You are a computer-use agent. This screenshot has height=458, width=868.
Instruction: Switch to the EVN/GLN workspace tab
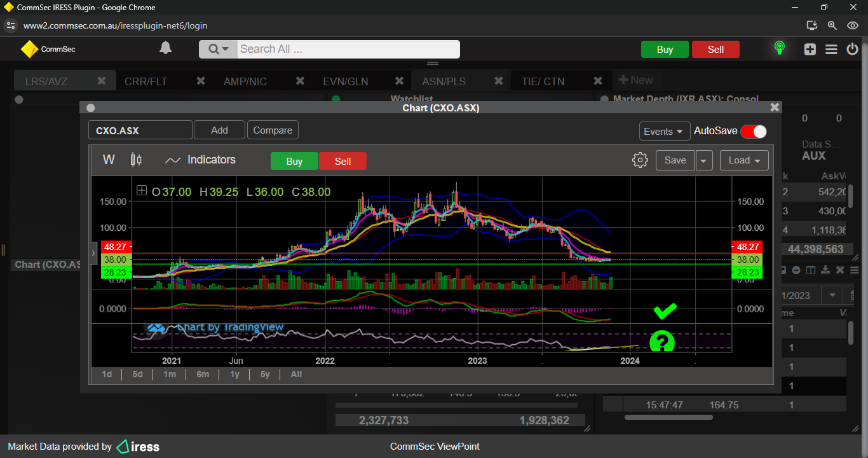coord(345,81)
